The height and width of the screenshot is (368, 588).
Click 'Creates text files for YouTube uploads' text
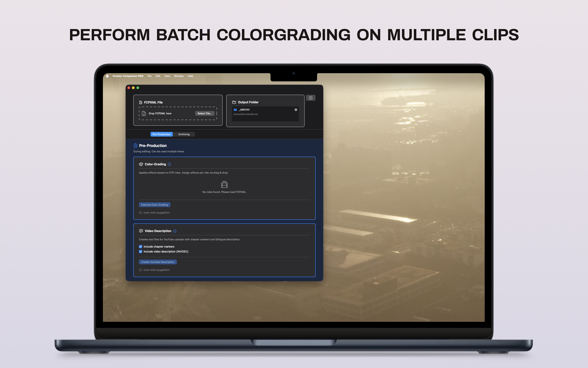pyautogui.click(x=189, y=239)
